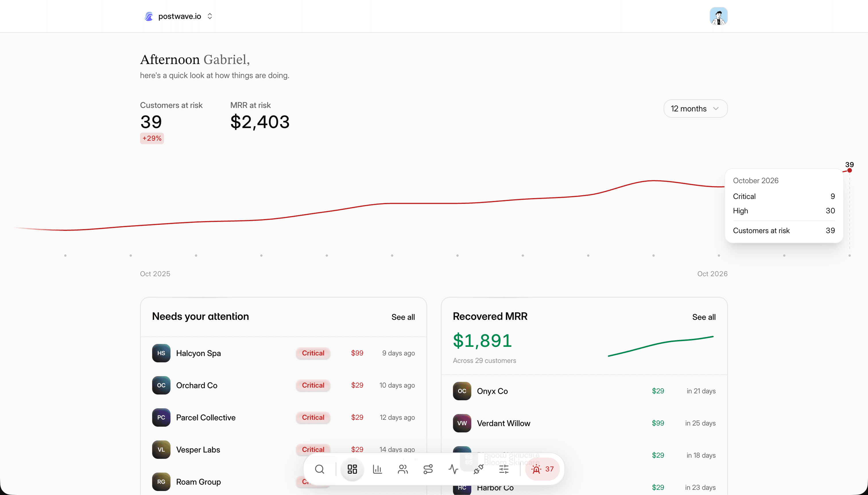The image size is (868, 495).
Task: Open search from the bottom dock
Action: tap(319, 469)
